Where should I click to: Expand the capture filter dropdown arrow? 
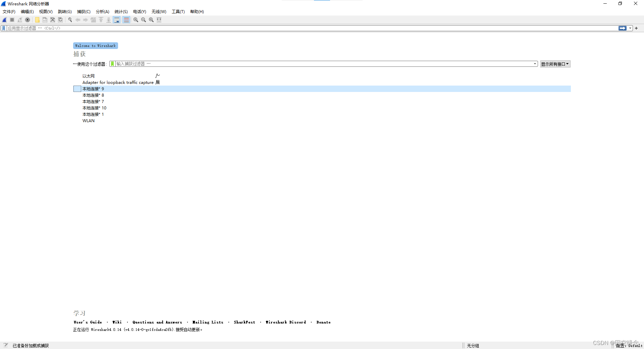(535, 64)
